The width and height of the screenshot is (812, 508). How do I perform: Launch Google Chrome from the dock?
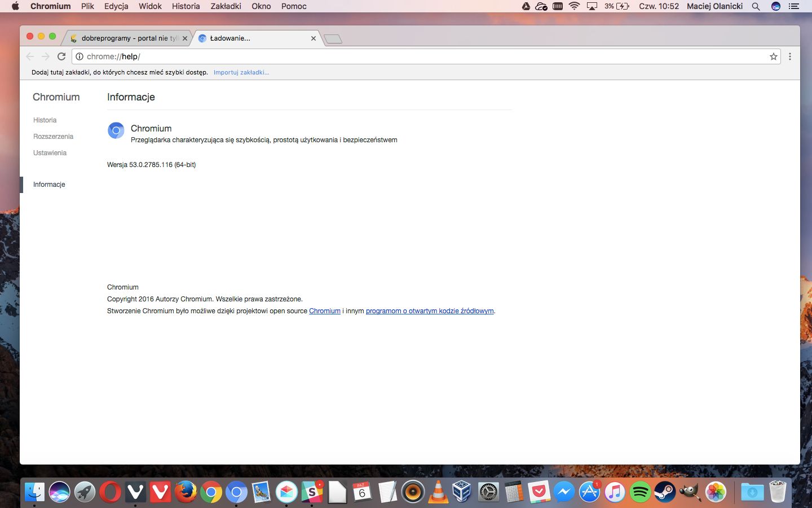[x=211, y=492]
